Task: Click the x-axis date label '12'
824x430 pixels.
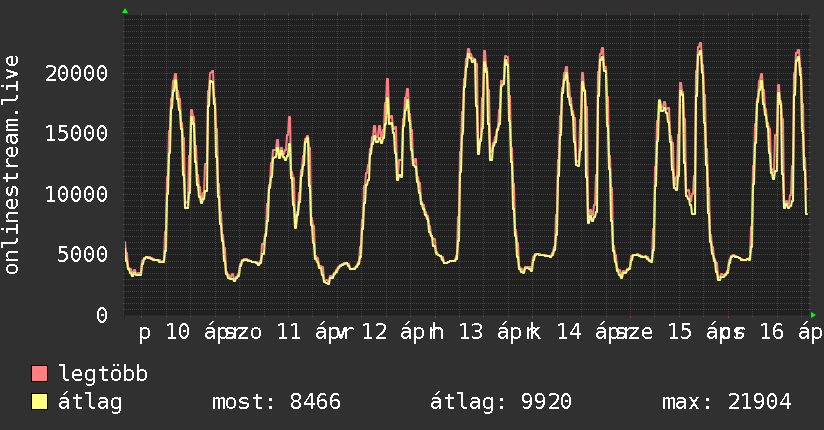Action: [x=375, y=332]
